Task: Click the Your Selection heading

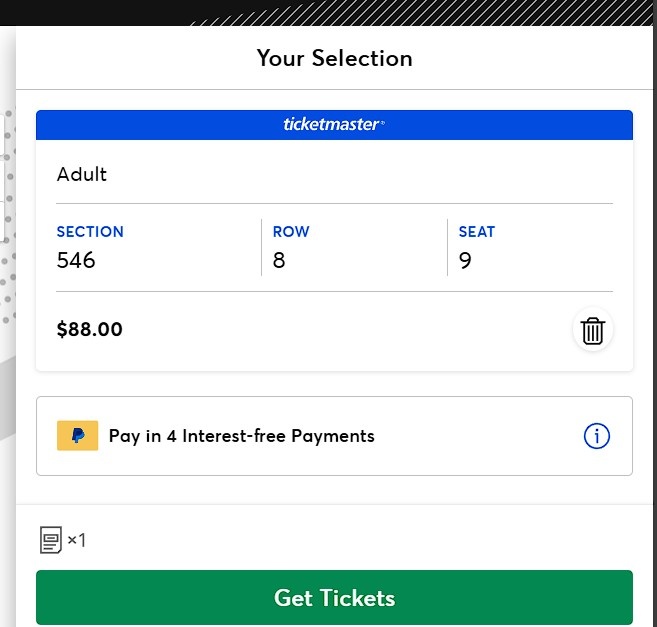Action: tap(334, 58)
